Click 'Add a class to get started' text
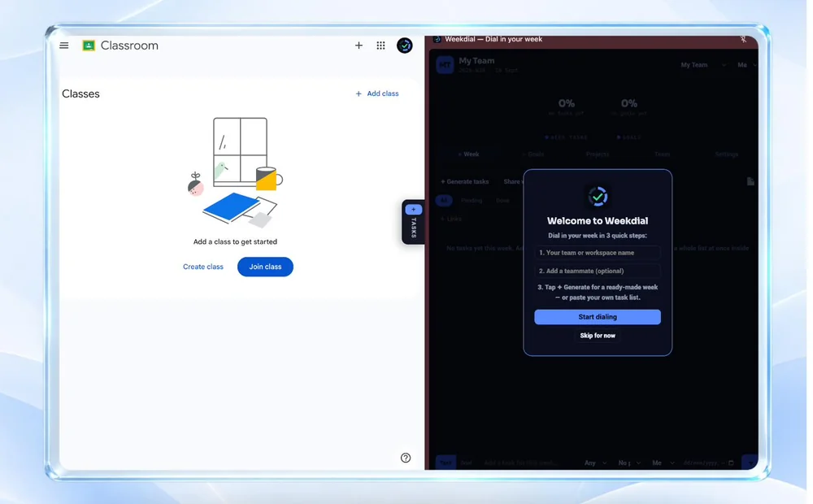The height and width of the screenshot is (504, 813). pos(235,241)
